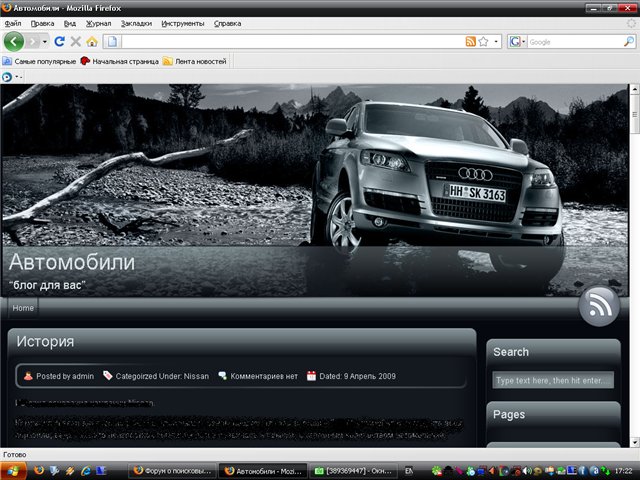The width and height of the screenshot is (640, 480).
Task: Open the Инструменты menu
Action: click(183, 22)
